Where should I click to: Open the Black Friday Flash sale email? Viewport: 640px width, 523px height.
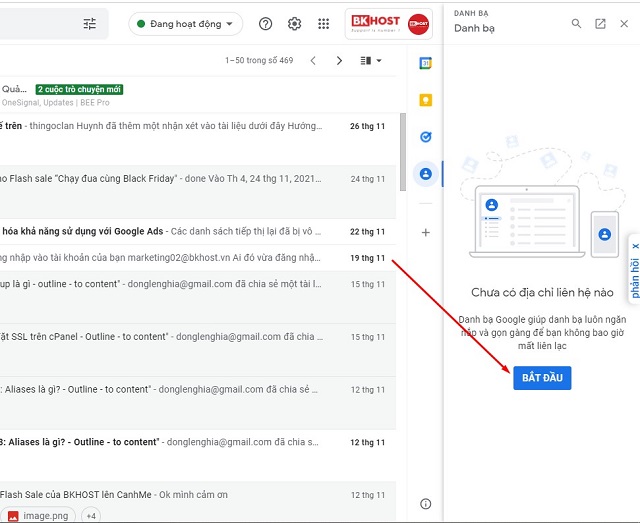[x=198, y=192]
